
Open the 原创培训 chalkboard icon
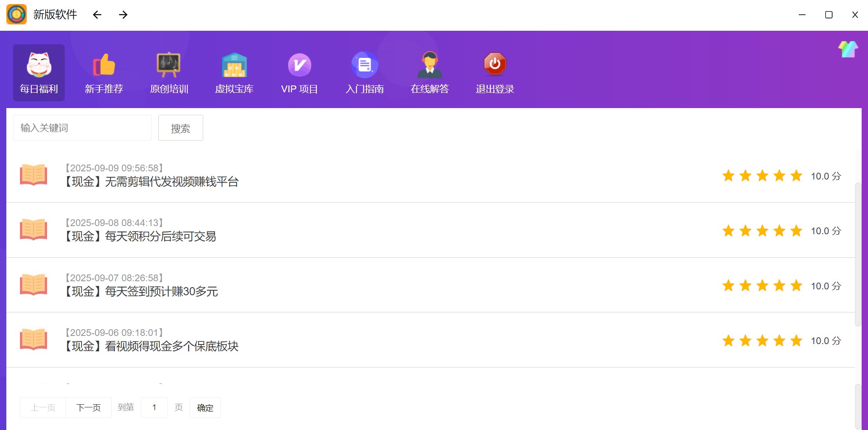pyautogui.click(x=169, y=65)
